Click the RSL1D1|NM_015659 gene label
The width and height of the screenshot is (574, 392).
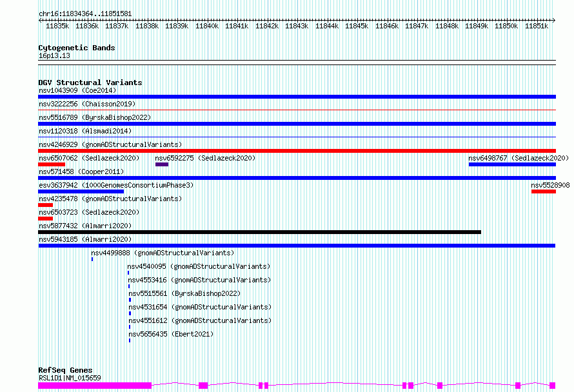click(x=70, y=378)
